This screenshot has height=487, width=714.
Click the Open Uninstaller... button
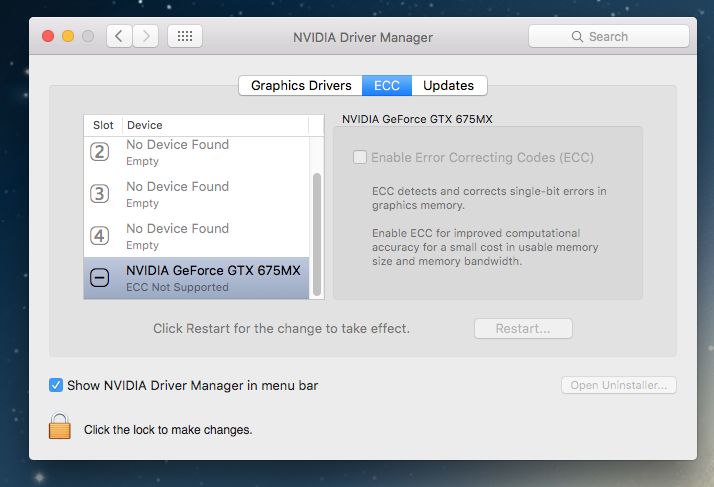[619, 385]
